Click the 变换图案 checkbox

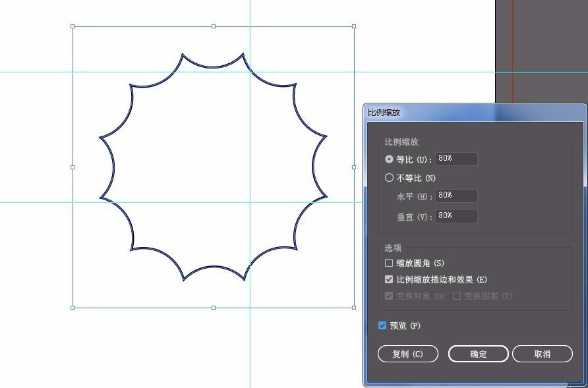pyautogui.click(x=457, y=296)
